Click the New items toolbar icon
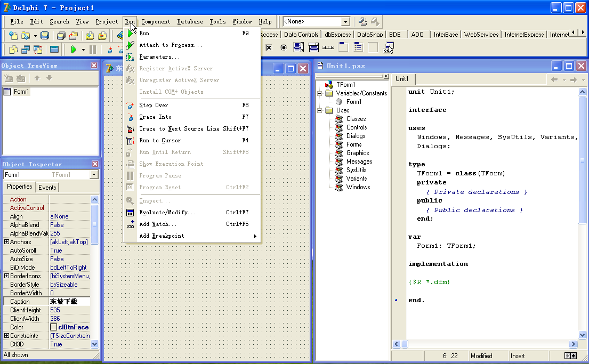The height and width of the screenshot is (364, 589). [13, 36]
